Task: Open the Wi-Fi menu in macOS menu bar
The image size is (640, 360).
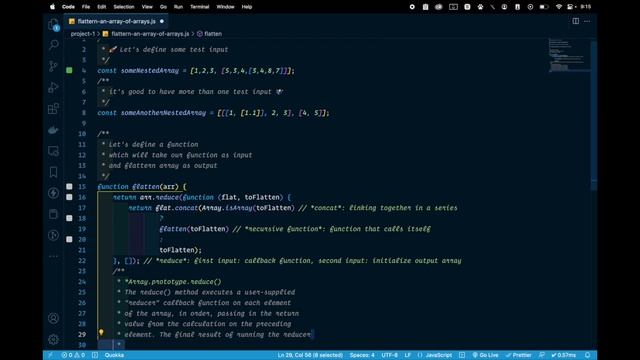Action: 559,7
